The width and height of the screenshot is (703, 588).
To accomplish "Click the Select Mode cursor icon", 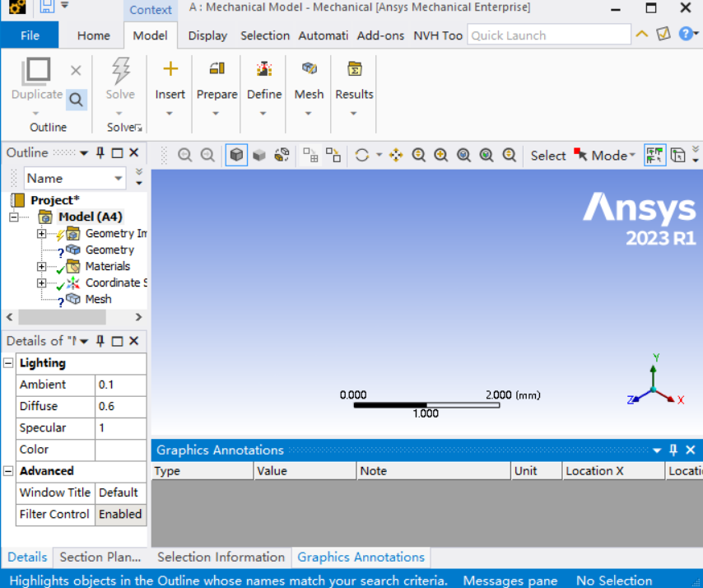I will click(x=580, y=155).
